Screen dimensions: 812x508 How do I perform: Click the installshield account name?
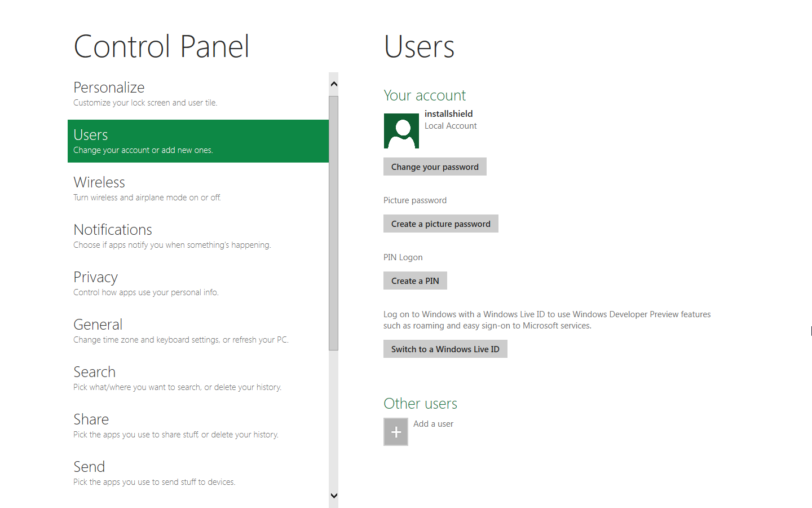(x=448, y=114)
